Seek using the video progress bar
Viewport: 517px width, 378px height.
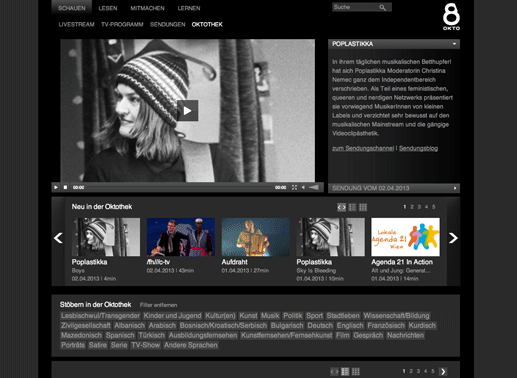tap(180, 188)
